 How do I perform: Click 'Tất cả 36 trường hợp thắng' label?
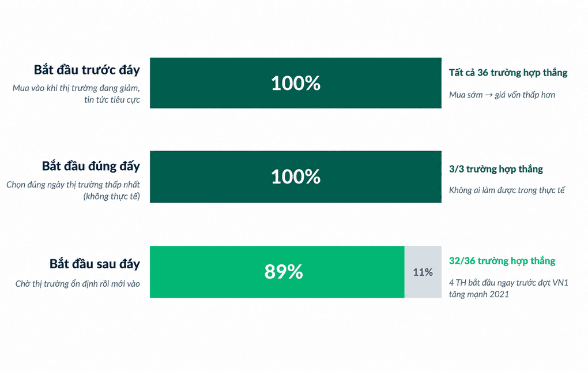[x=508, y=73]
